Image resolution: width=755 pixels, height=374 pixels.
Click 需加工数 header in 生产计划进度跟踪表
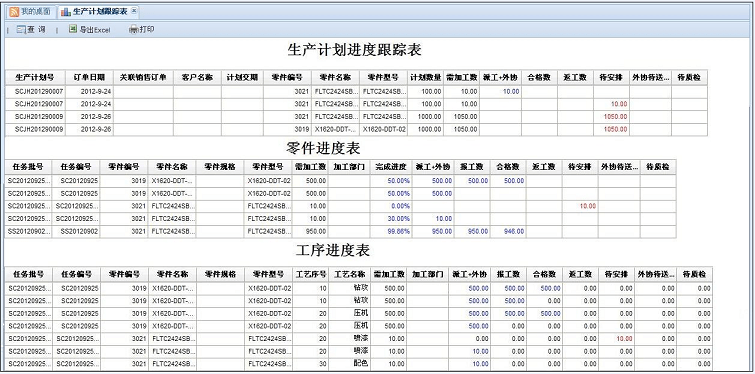[461, 77]
